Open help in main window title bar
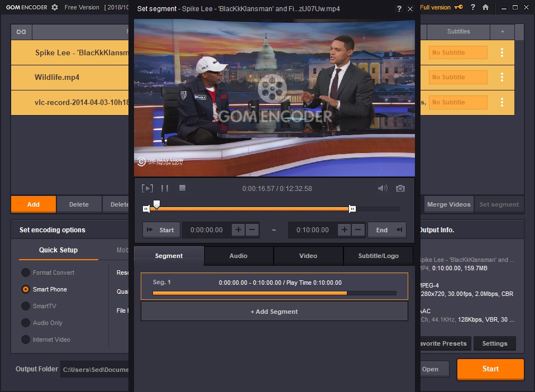535x392 pixels. tap(473, 7)
